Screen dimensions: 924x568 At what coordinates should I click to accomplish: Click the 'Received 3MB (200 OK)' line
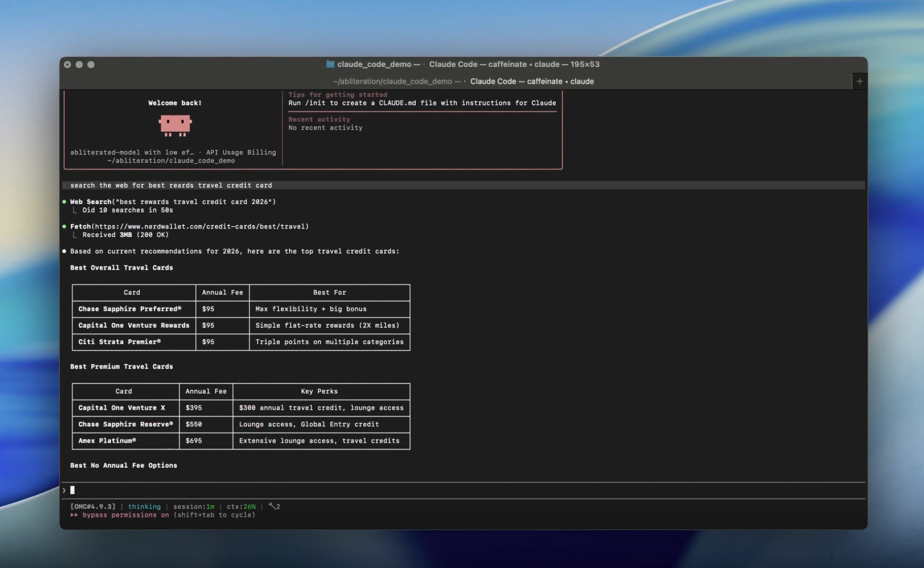(125, 235)
